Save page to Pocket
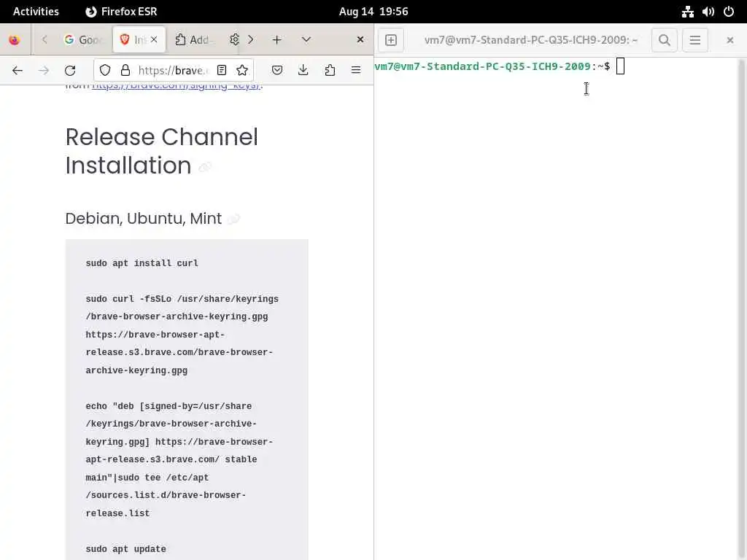This screenshot has height=560, width=747. click(276, 71)
